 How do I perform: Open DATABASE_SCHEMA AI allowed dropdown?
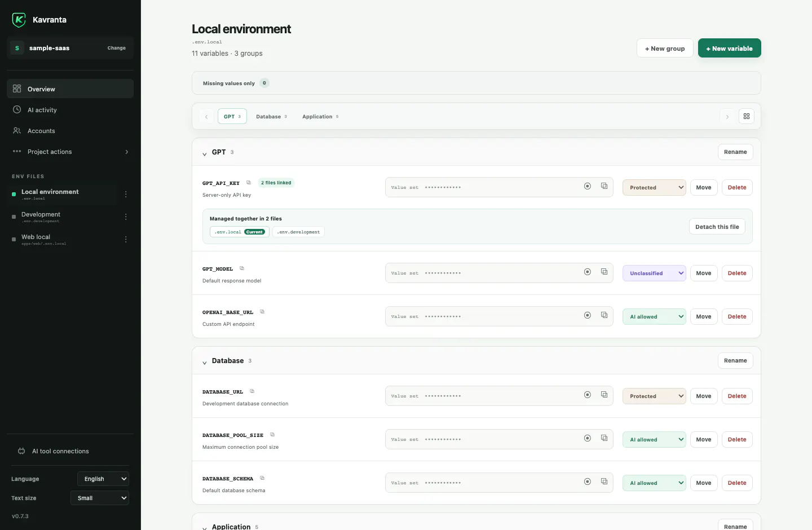tap(654, 483)
